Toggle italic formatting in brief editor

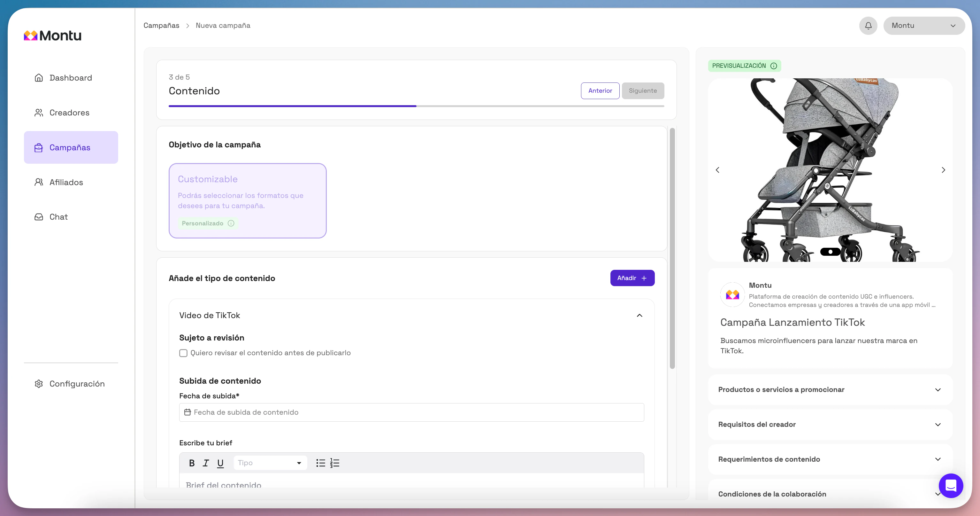point(206,463)
